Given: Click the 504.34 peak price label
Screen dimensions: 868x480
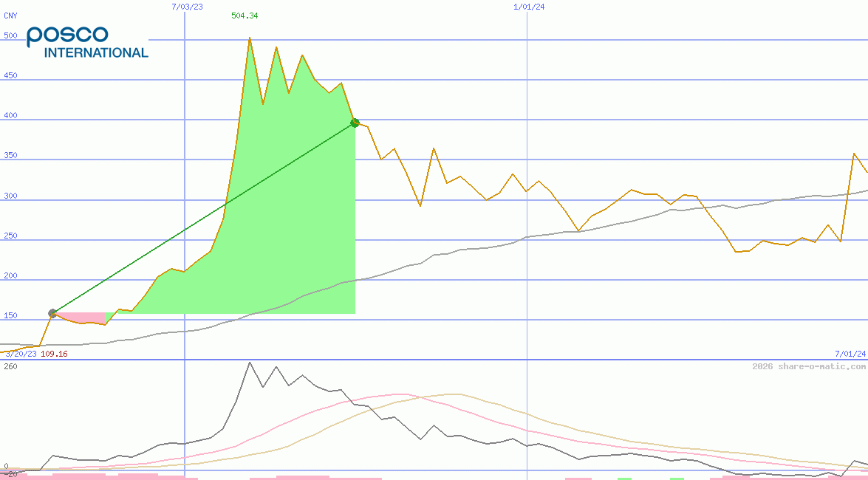Looking at the screenshot, I should [x=245, y=16].
